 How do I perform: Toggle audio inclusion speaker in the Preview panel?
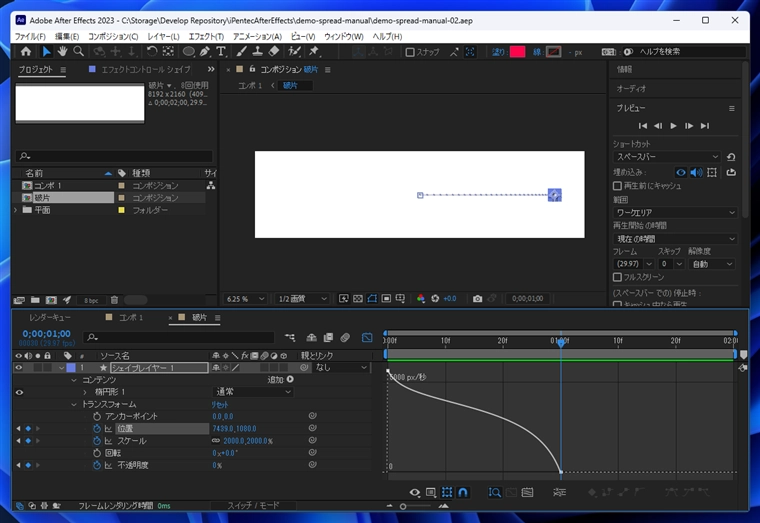[x=697, y=172]
